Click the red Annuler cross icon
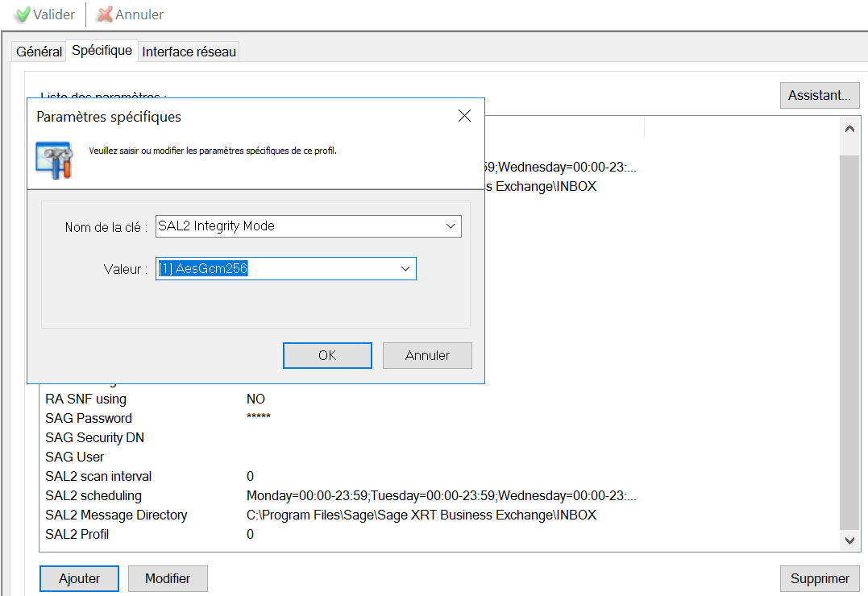The width and height of the screenshot is (868, 596). pyautogui.click(x=105, y=14)
